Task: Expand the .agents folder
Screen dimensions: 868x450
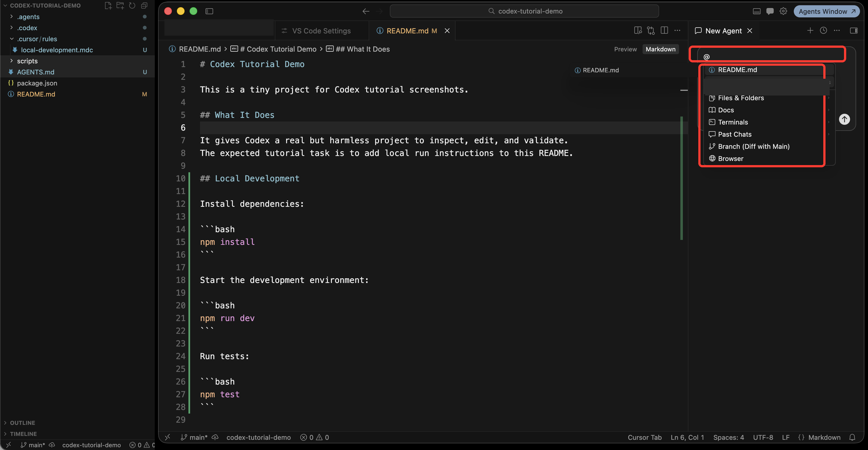Action: coord(77,17)
